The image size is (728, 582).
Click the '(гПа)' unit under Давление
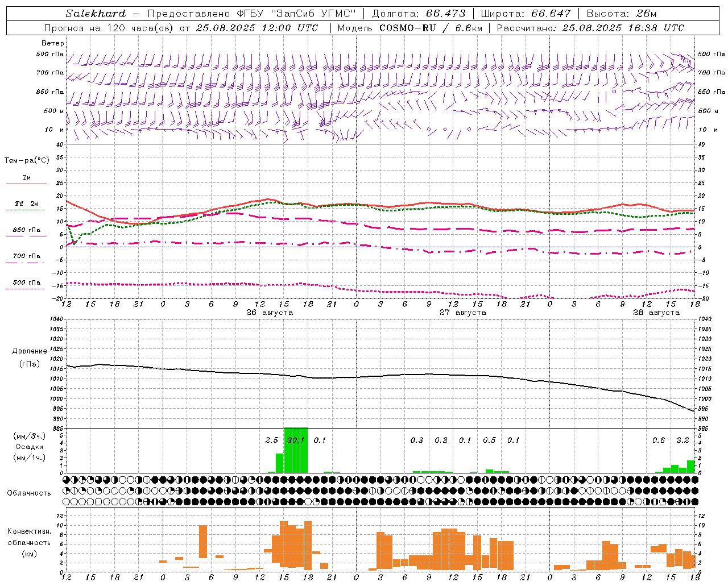pyautogui.click(x=30, y=364)
